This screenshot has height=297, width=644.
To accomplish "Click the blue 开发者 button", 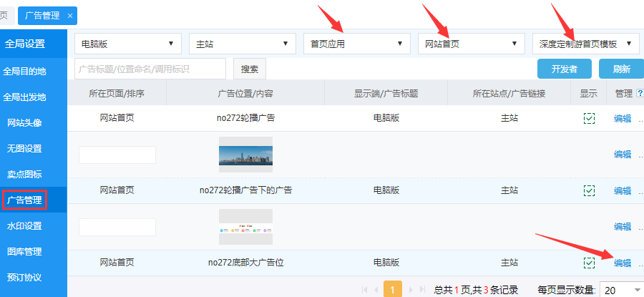I will click(565, 69).
